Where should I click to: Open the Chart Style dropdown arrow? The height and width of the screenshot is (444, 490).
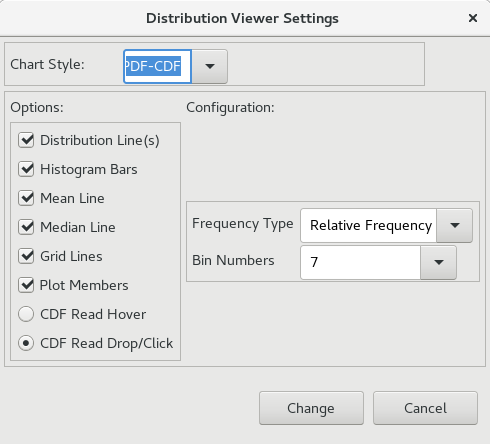pos(210,66)
